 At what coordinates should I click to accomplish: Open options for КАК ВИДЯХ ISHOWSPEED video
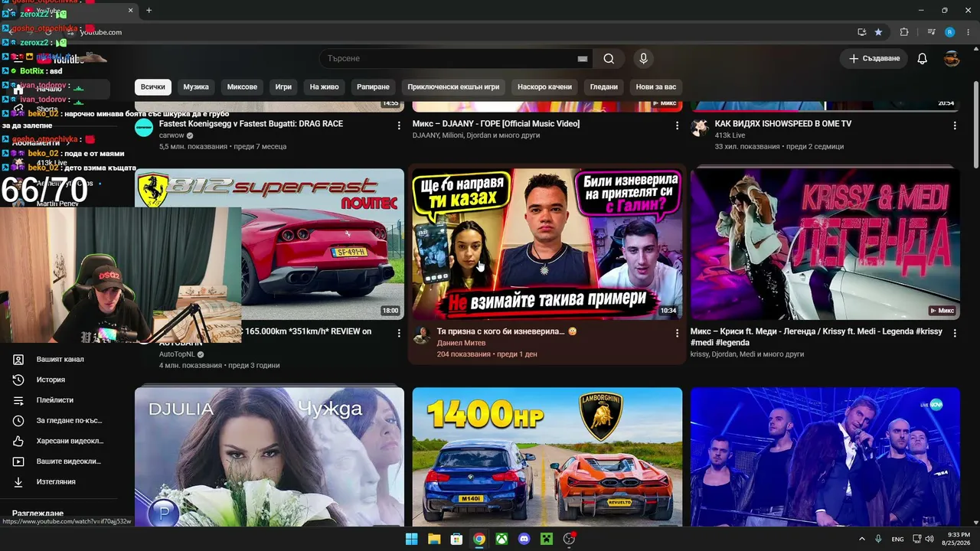coord(955,126)
